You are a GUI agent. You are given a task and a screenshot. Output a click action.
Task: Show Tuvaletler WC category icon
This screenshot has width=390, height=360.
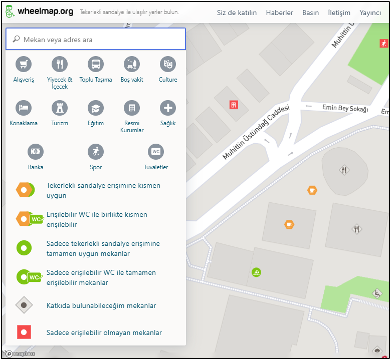(x=156, y=152)
